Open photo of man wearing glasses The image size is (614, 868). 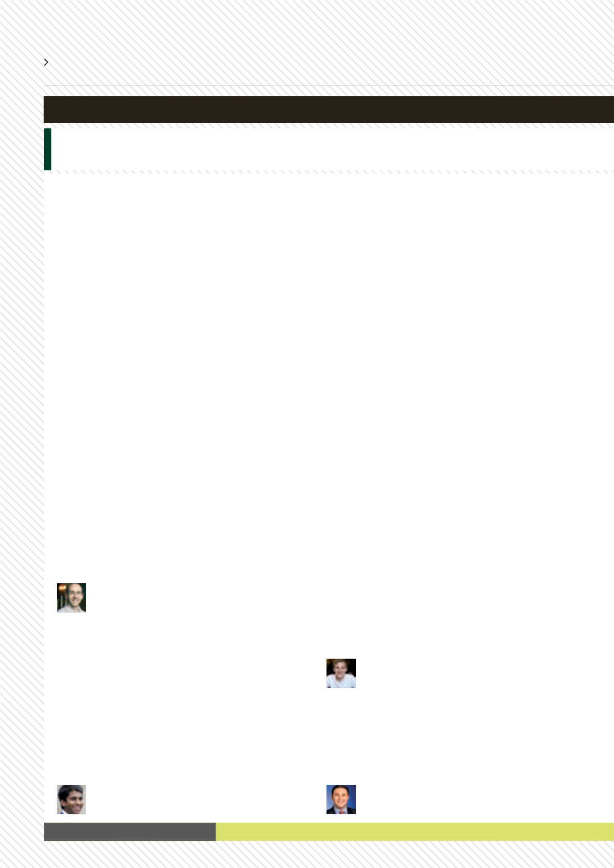(71, 598)
